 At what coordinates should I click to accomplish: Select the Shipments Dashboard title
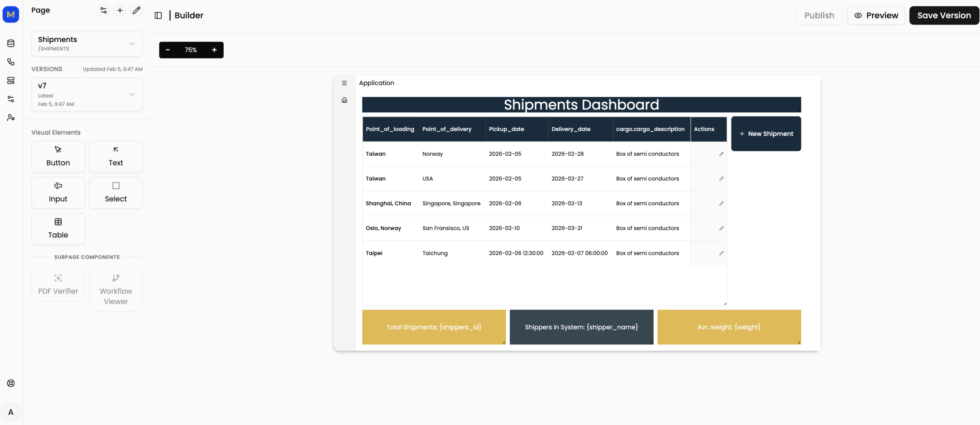coord(581,105)
